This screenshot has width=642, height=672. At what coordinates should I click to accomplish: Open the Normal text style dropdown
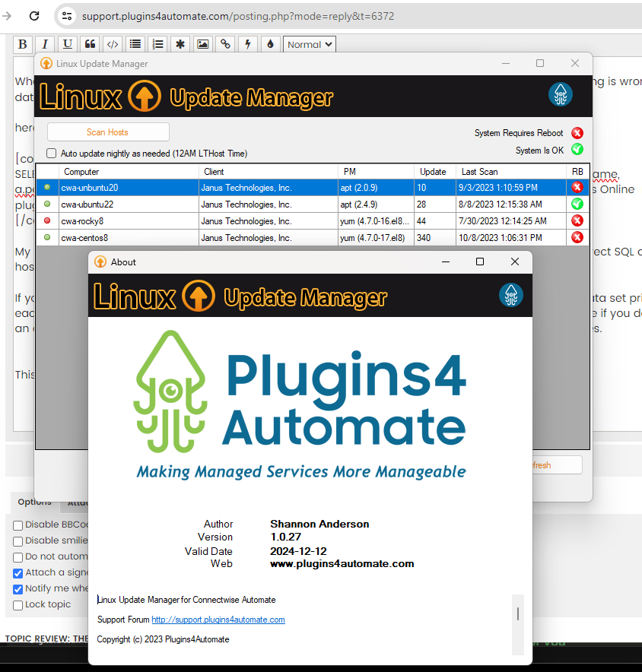pos(309,44)
